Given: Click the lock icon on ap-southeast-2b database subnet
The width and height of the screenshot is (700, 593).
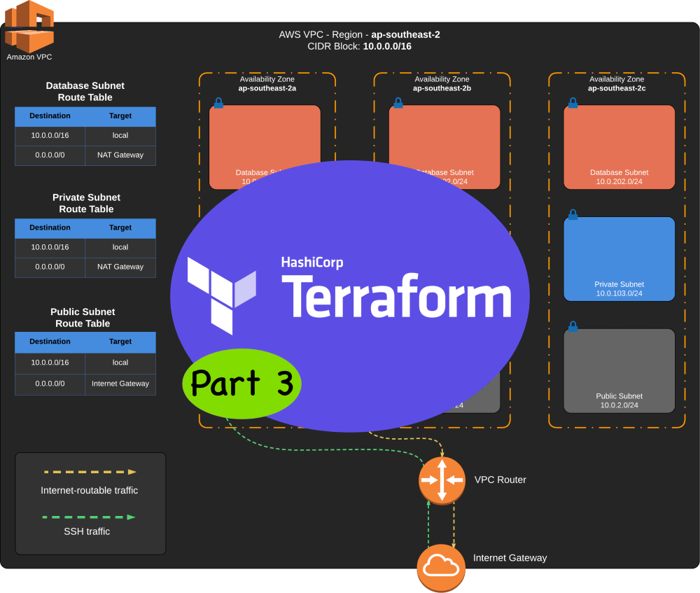Looking at the screenshot, I should (398, 103).
